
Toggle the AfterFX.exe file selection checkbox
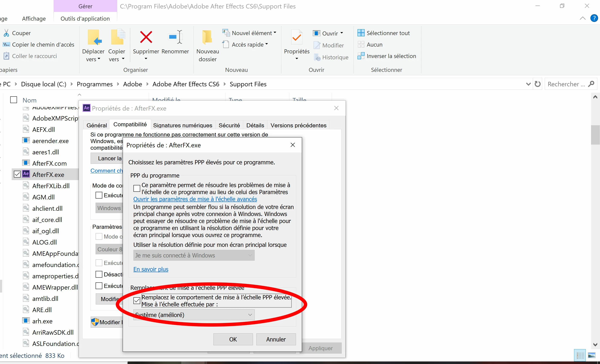[x=17, y=174]
